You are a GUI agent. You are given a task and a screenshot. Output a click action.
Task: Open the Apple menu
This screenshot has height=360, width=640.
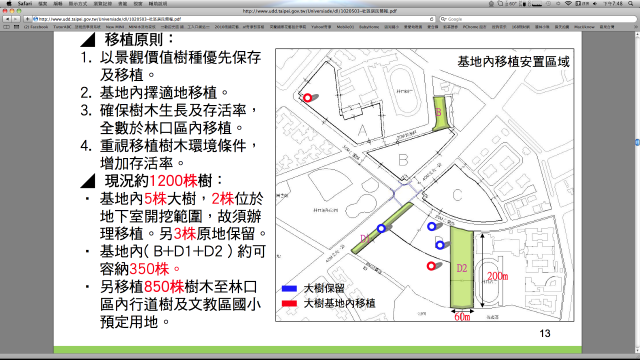click(9, 3)
